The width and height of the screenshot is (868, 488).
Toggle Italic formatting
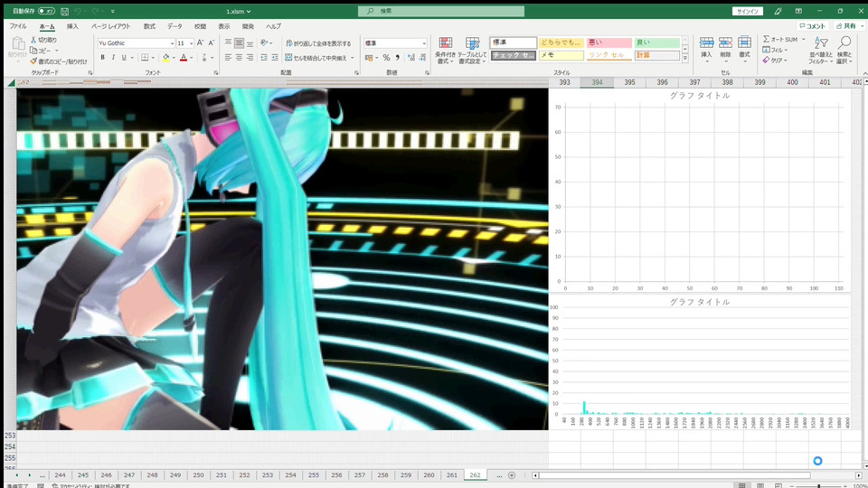[113, 58]
